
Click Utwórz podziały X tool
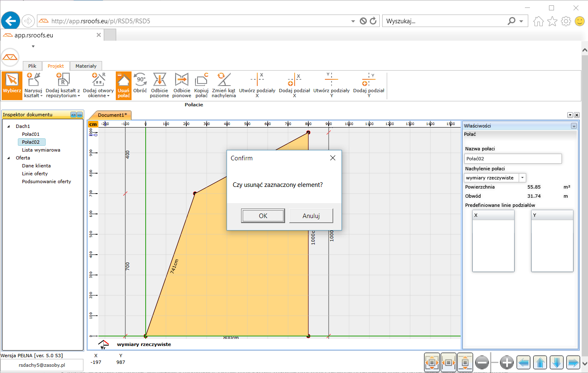(257, 85)
